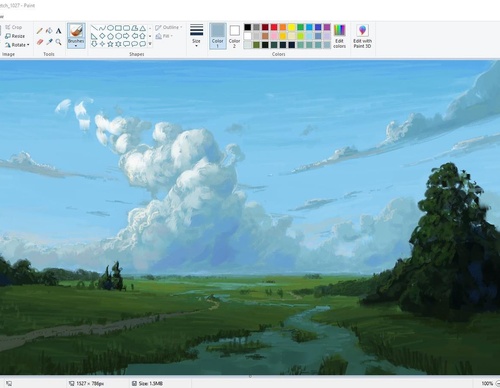This screenshot has width=500, height=388.
Task: Choose the Oval shape
Action: click(110, 28)
